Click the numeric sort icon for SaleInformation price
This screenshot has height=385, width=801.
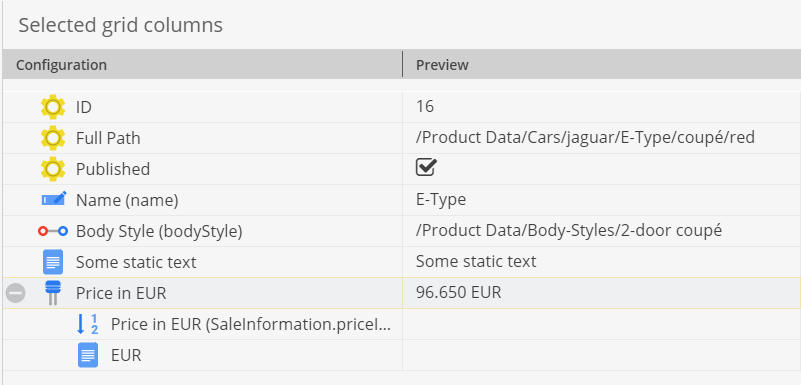click(87, 324)
